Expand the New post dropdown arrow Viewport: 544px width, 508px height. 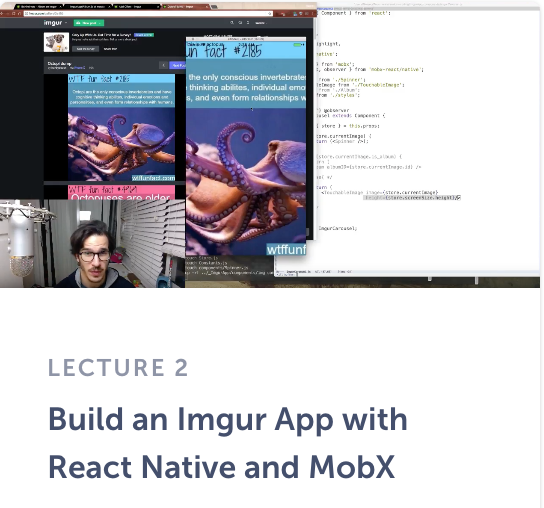(x=100, y=23)
